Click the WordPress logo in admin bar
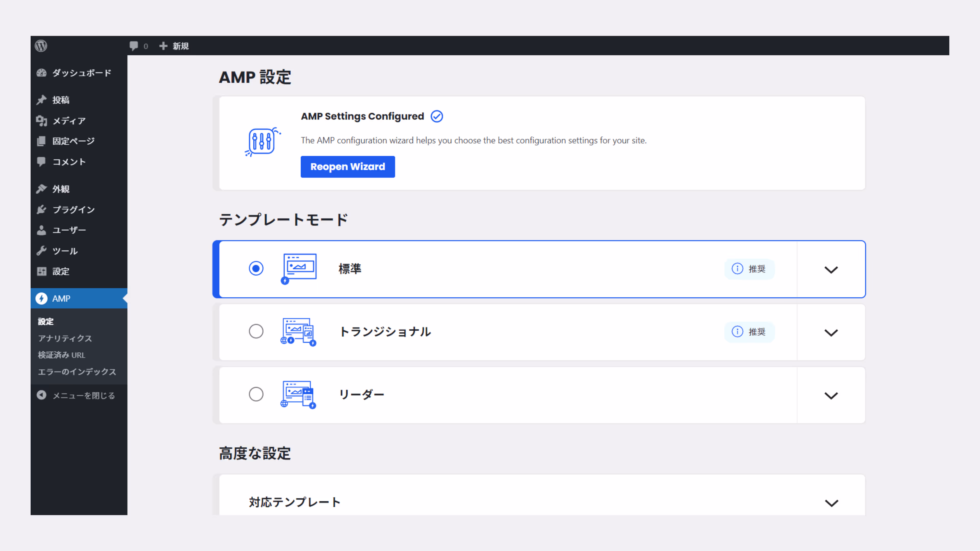980x551 pixels. [41, 46]
